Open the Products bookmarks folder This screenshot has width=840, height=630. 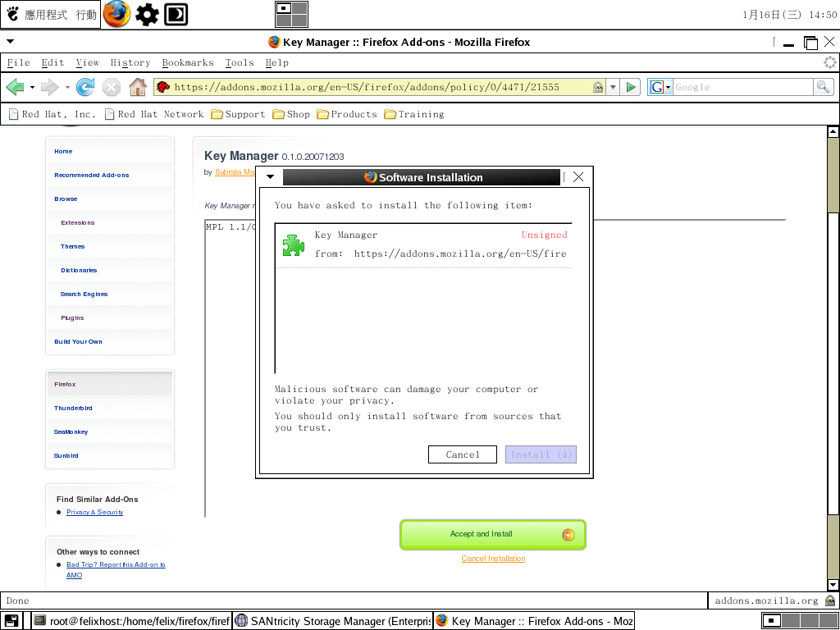tap(347, 114)
